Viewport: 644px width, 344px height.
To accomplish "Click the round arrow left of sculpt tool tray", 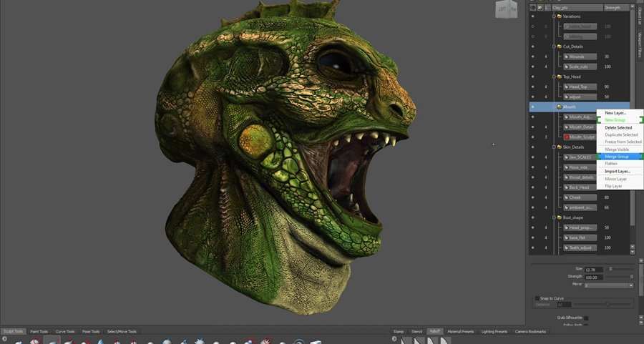I will pos(5,339).
